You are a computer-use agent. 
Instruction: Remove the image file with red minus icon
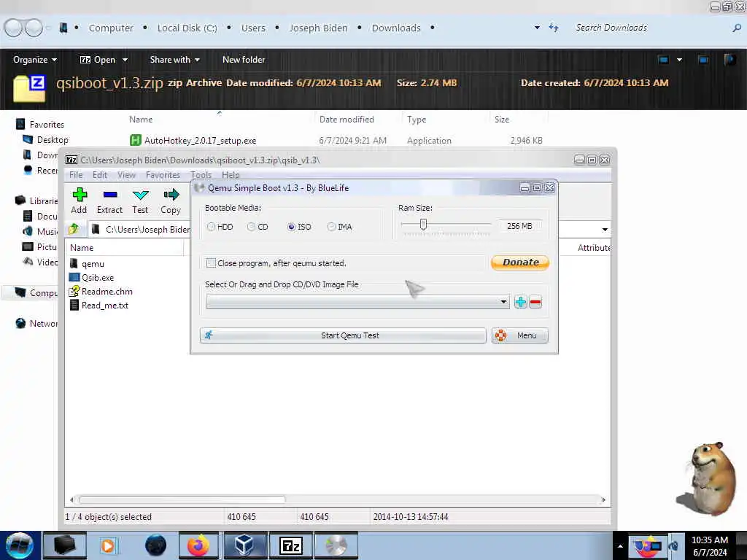535,302
